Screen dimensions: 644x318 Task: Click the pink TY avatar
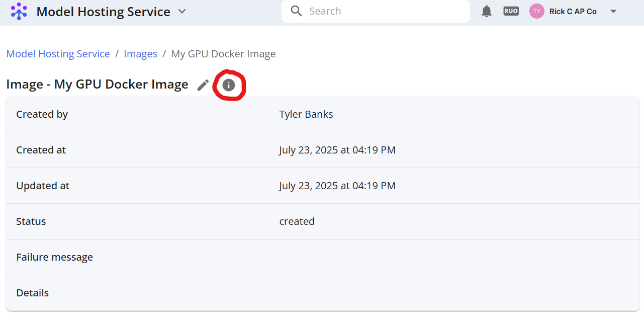pyautogui.click(x=537, y=11)
